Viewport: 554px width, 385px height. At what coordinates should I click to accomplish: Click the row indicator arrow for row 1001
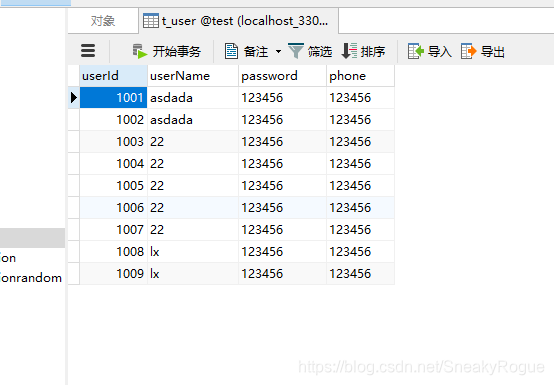point(73,97)
